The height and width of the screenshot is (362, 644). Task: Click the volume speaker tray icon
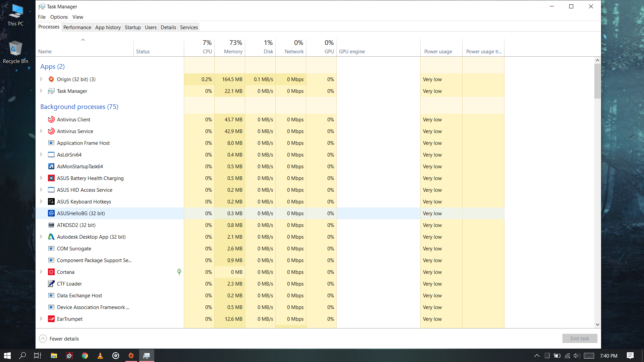pyautogui.click(x=577, y=356)
